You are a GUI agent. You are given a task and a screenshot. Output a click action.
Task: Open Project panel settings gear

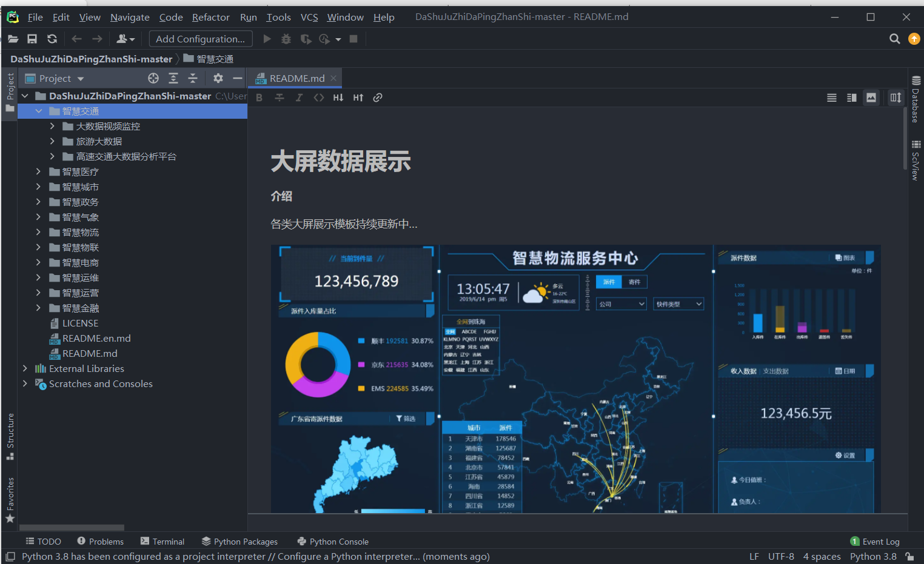pyautogui.click(x=218, y=78)
